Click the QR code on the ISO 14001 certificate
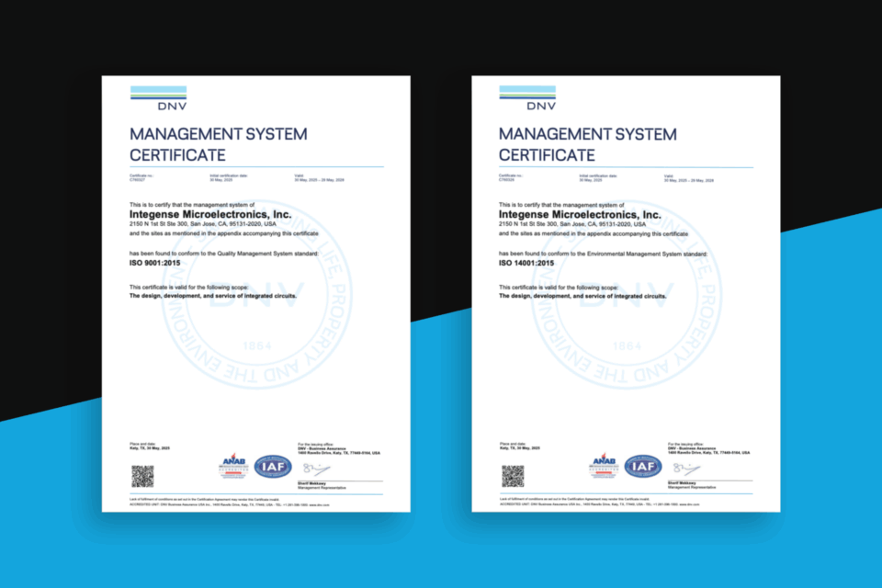 (x=513, y=477)
